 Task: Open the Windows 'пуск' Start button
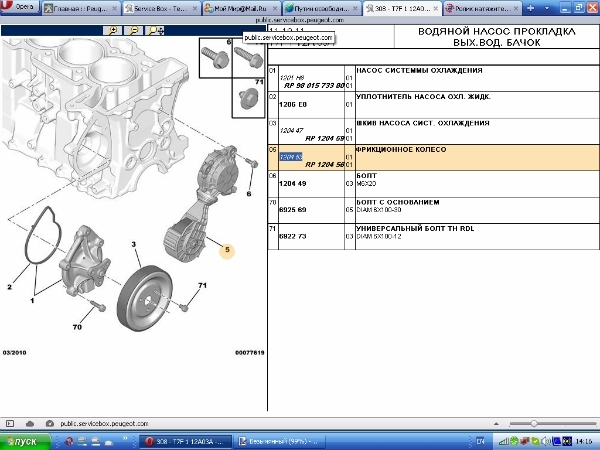pos(25,442)
